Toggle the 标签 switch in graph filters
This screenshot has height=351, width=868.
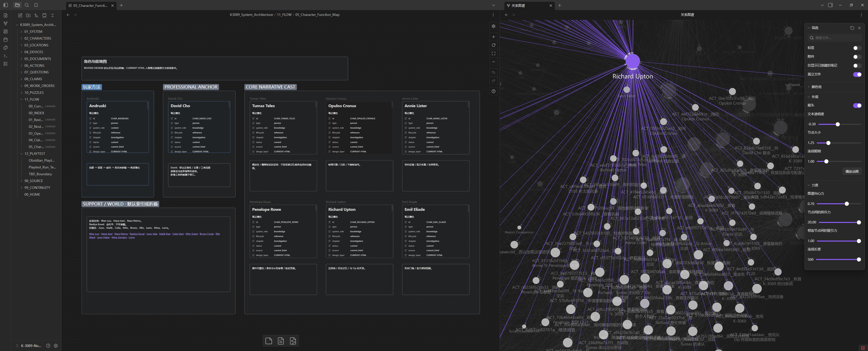857,48
